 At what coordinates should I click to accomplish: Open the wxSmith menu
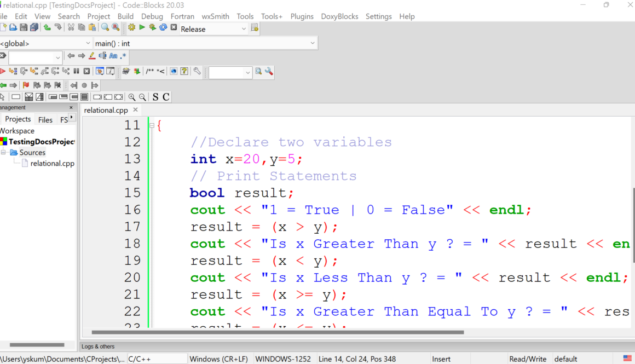pyautogui.click(x=215, y=16)
